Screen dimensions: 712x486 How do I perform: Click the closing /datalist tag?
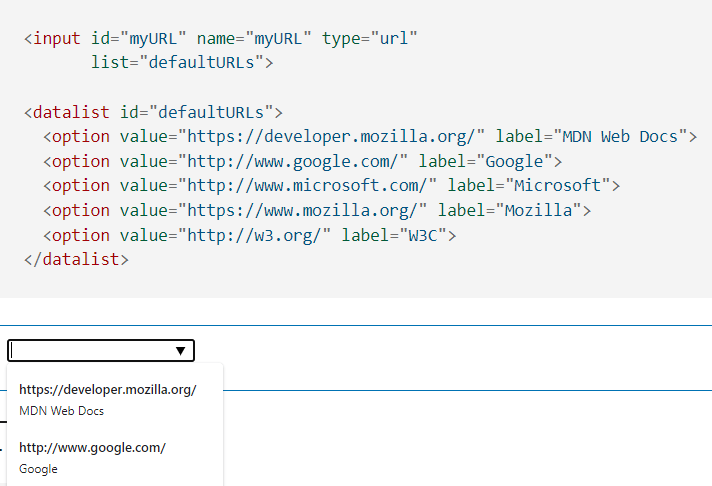pyautogui.click(x=76, y=259)
